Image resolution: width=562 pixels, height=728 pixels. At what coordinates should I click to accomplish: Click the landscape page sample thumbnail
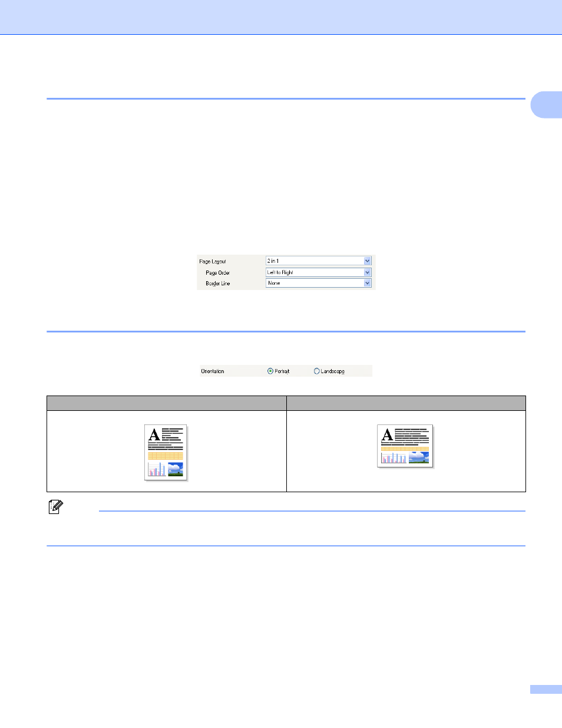coord(405,446)
